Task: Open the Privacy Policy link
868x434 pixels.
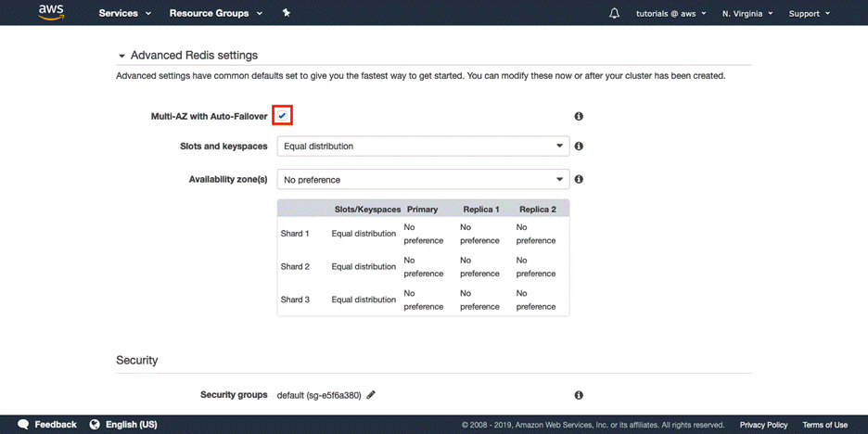Action: (763, 425)
